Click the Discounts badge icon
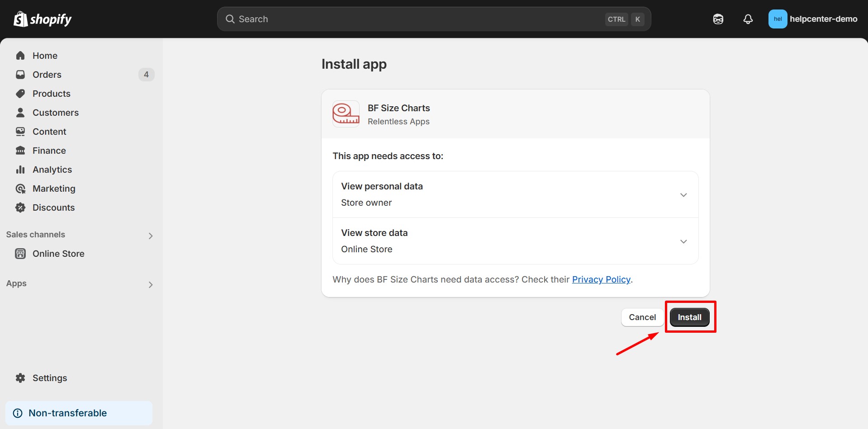The image size is (868, 429). pyautogui.click(x=20, y=207)
